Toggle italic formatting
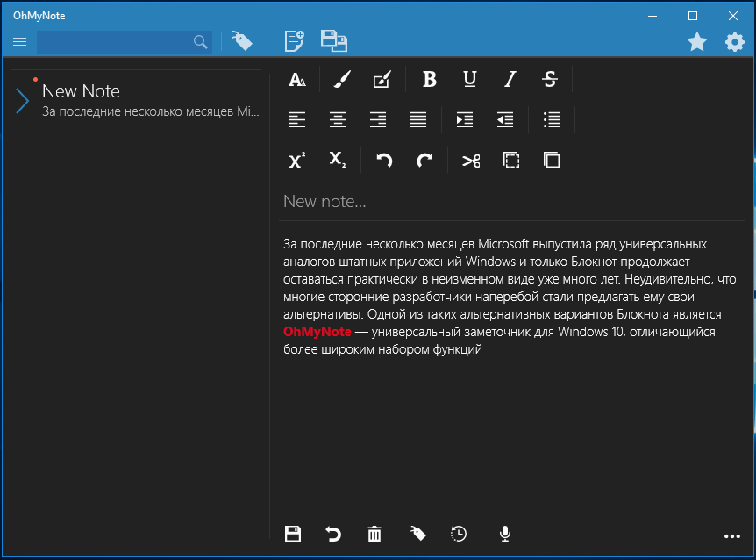 coord(510,79)
